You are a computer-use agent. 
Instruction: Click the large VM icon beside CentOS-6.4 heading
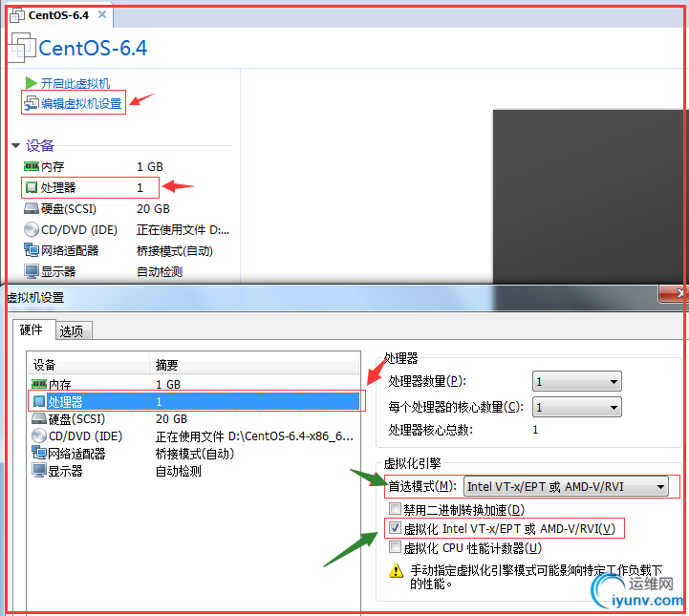coord(22,48)
